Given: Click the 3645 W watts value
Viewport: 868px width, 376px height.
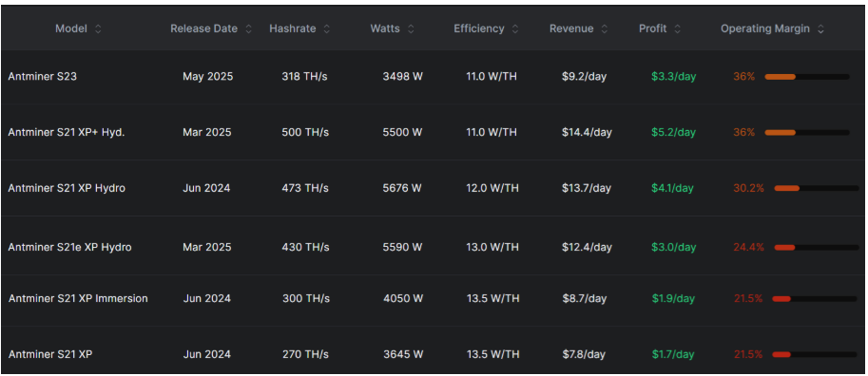Looking at the screenshot, I should click(403, 354).
